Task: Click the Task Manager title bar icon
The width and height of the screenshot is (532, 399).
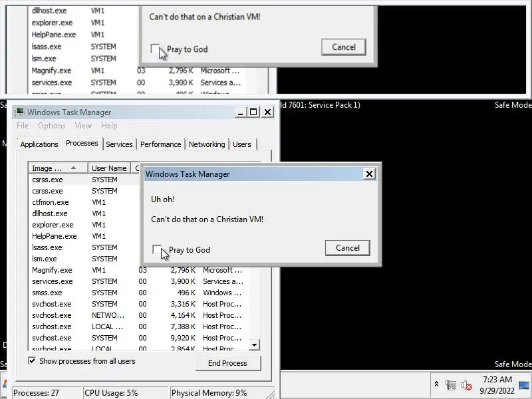Action: (20, 112)
